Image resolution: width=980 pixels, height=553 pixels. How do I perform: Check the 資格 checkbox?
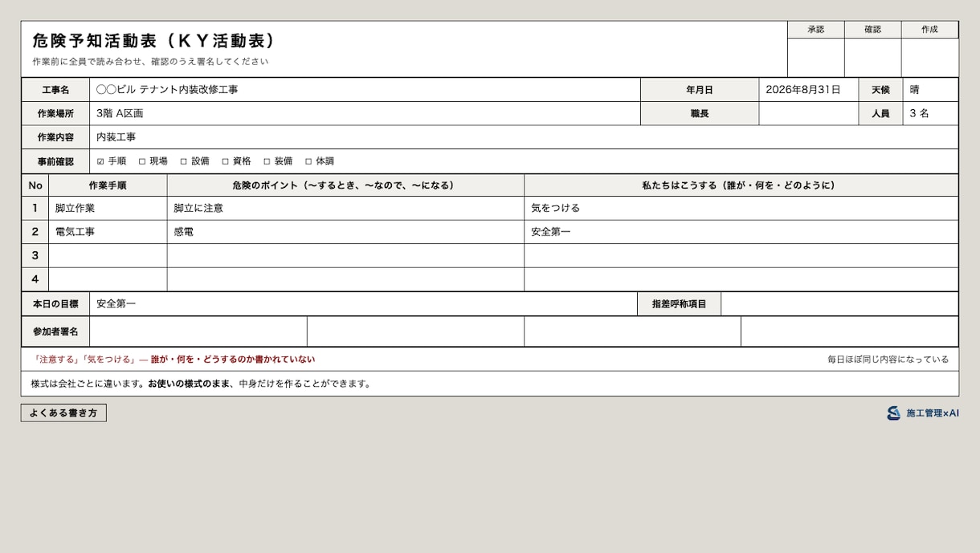point(226,161)
